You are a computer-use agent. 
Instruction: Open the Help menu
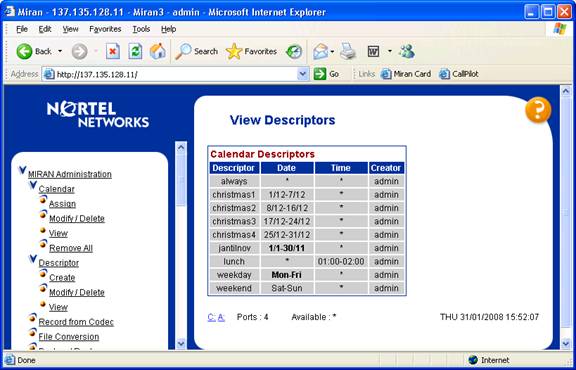[168, 29]
